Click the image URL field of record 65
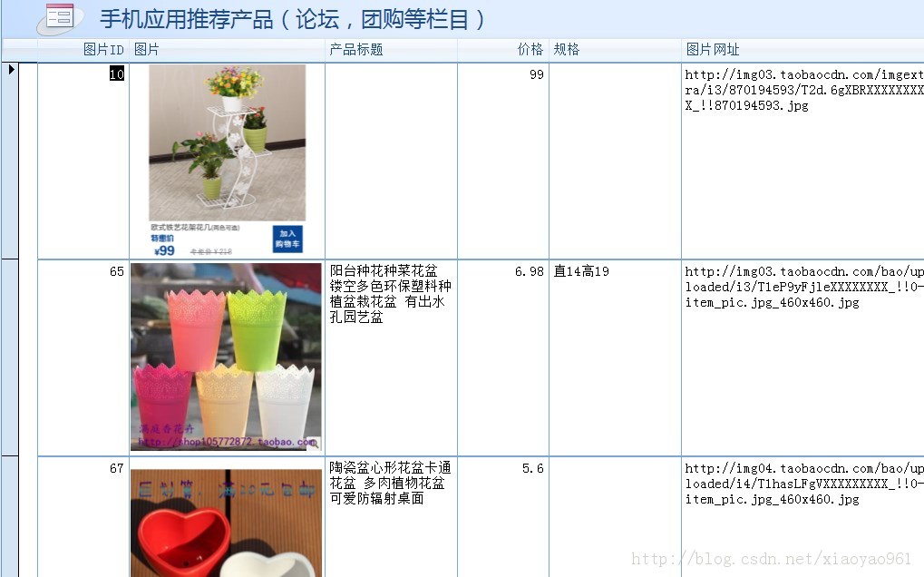 (802, 287)
